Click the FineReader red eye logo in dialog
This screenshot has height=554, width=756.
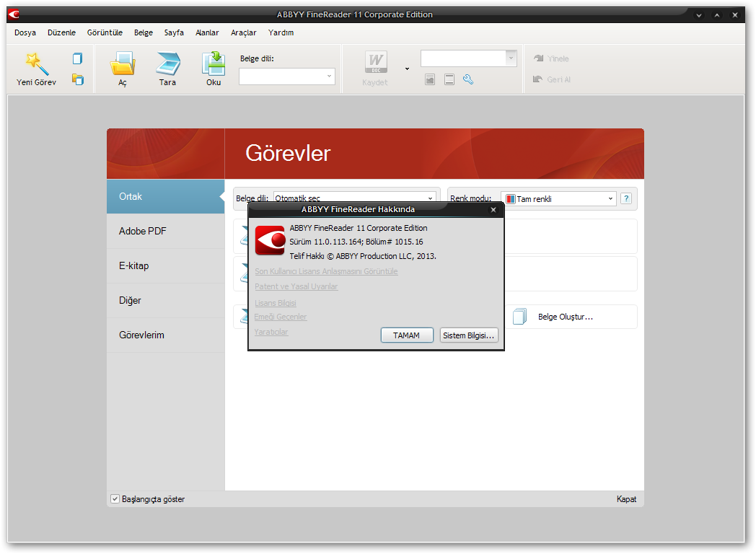click(270, 240)
